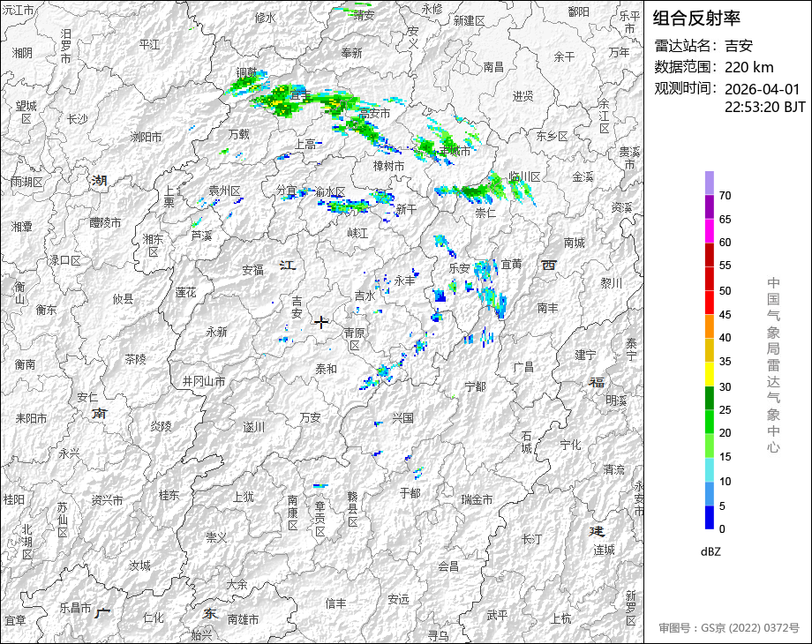Click the 铜鼓 label on the map
Viewport: 812px width, 644px height.
[x=246, y=72]
